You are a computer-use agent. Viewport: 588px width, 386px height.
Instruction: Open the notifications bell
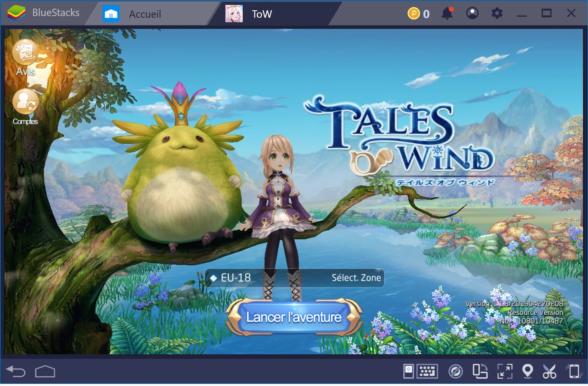tap(447, 13)
